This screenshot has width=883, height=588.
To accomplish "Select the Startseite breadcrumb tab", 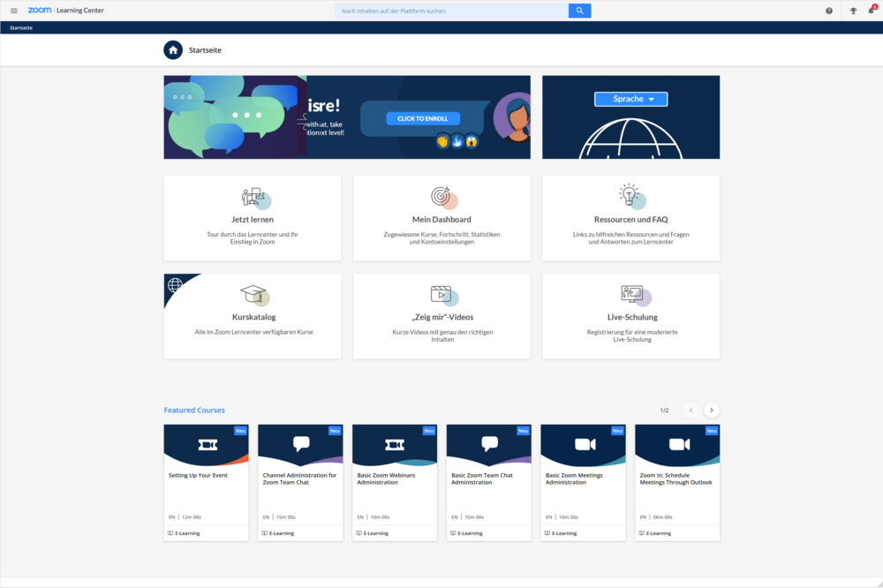I will 21,27.
